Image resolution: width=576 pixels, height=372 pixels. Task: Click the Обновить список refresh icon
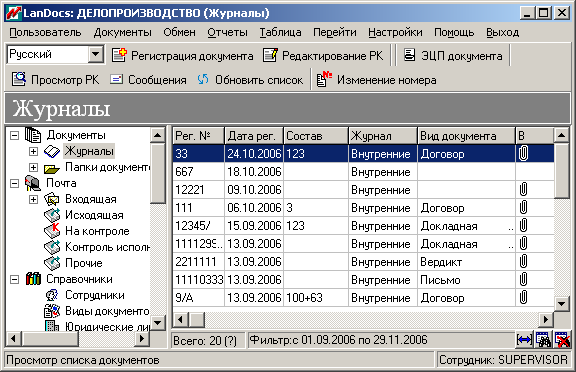203,79
